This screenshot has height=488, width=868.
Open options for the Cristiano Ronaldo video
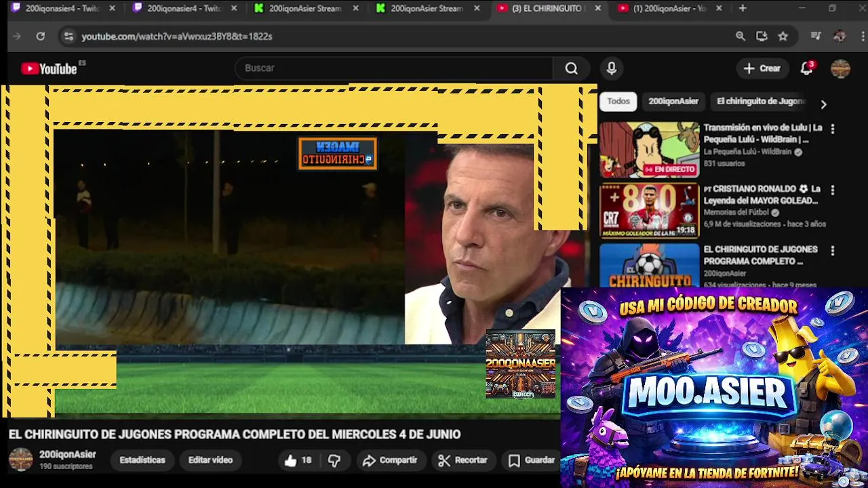click(x=833, y=190)
